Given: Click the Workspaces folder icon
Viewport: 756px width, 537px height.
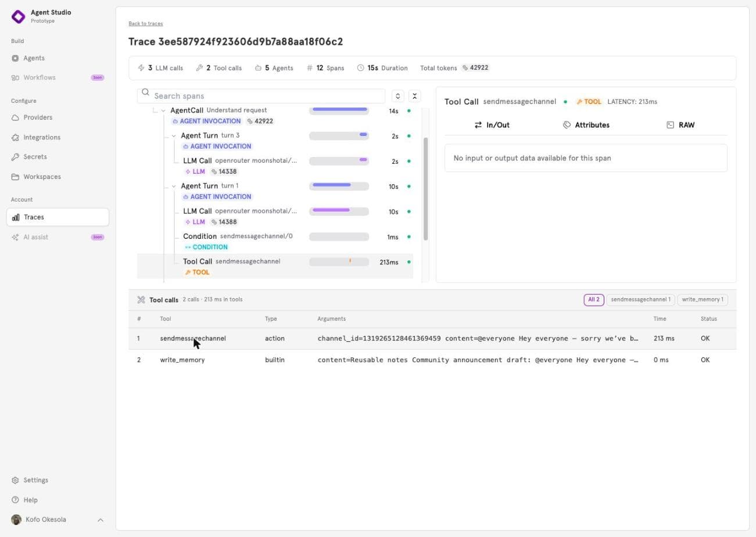Looking at the screenshot, I should [x=15, y=177].
